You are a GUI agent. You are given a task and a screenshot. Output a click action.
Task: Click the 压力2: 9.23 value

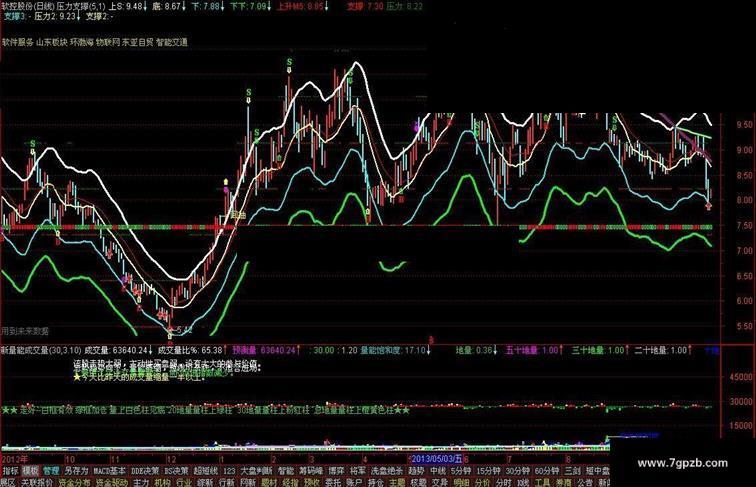click(x=57, y=16)
